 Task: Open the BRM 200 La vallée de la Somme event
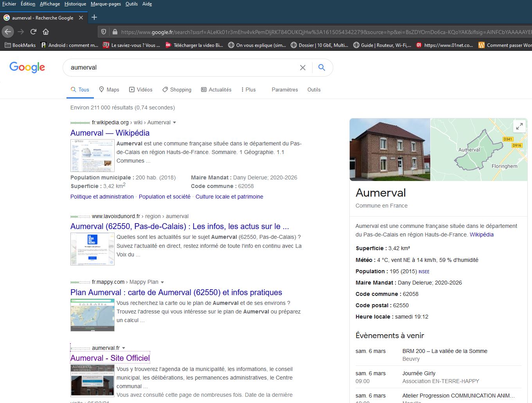point(445,351)
